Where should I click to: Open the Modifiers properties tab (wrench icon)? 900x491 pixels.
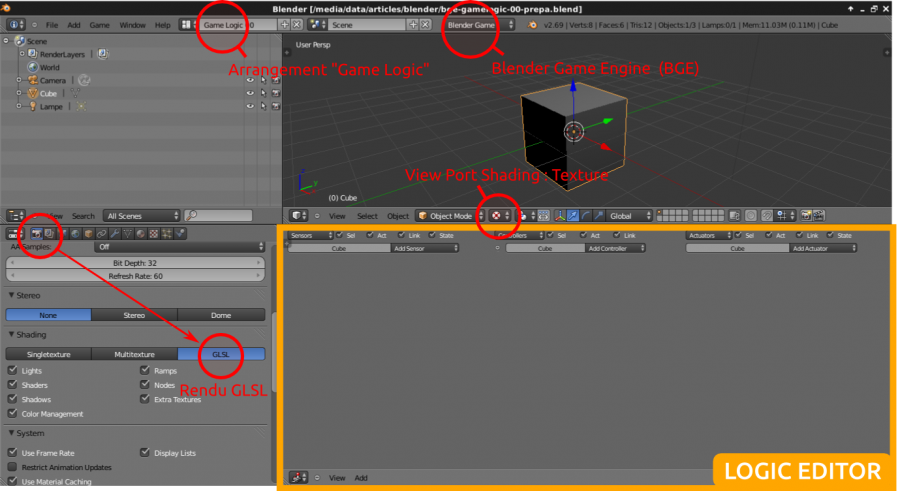115,234
